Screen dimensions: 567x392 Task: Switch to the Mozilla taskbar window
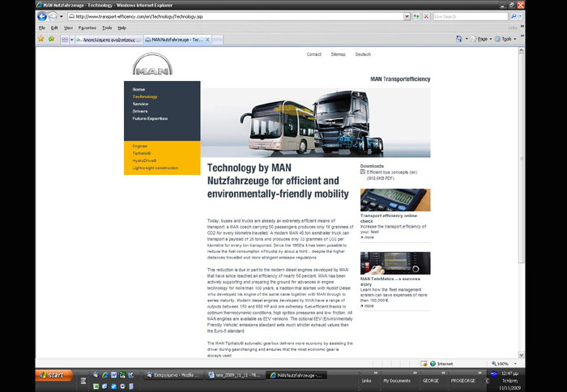pos(173,375)
